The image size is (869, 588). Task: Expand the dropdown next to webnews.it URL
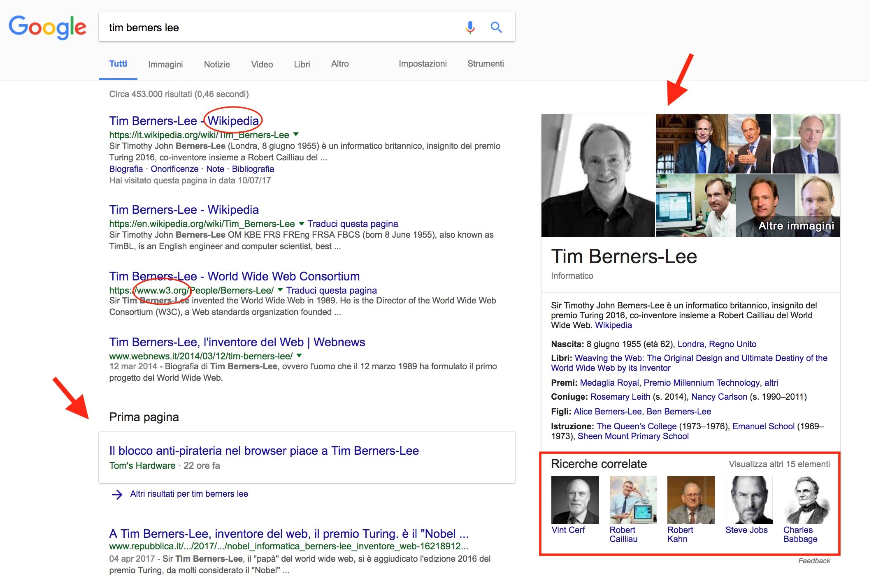pyautogui.click(x=300, y=355)
